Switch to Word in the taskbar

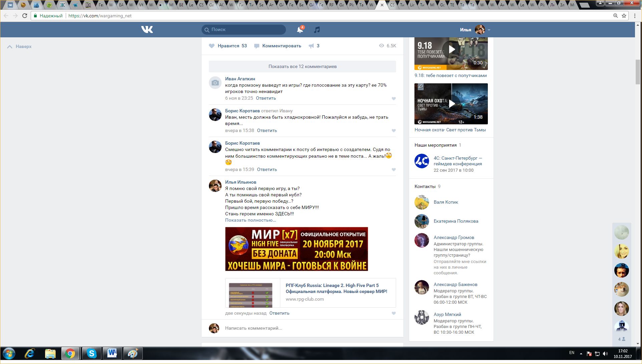[x=112, y=354]
